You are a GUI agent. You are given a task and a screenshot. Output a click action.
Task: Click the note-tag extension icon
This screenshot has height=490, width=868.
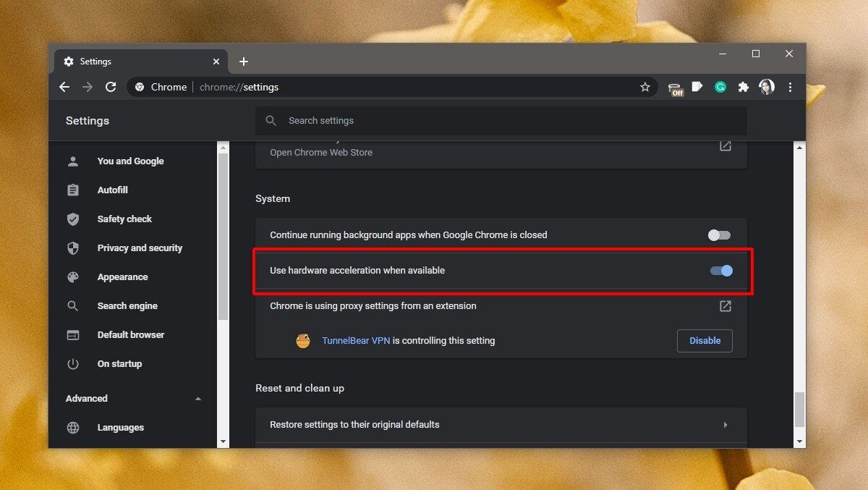tap(697, 87)
